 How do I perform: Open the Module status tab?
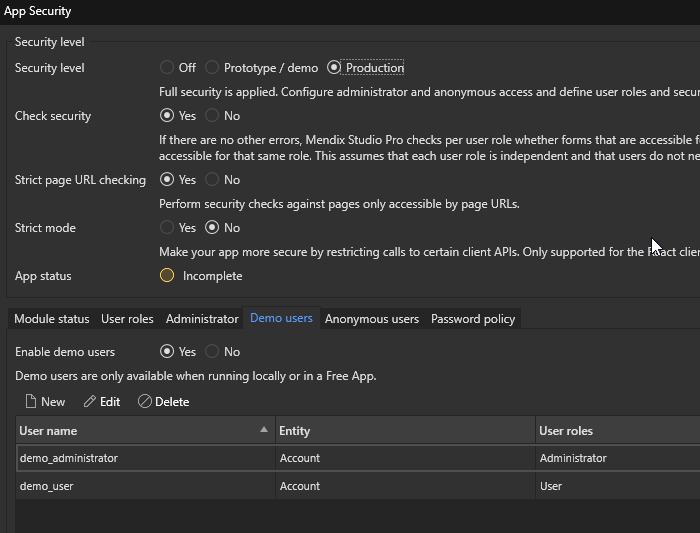[52, 319]
